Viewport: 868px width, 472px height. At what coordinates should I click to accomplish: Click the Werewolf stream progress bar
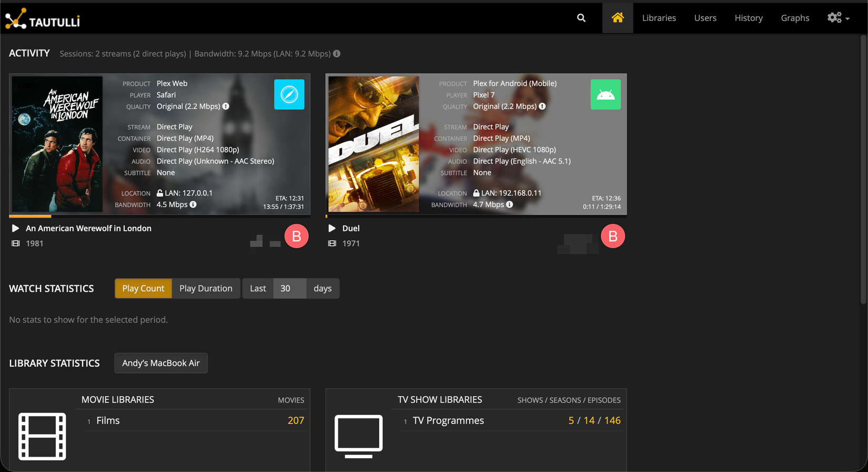coord(159,216)
